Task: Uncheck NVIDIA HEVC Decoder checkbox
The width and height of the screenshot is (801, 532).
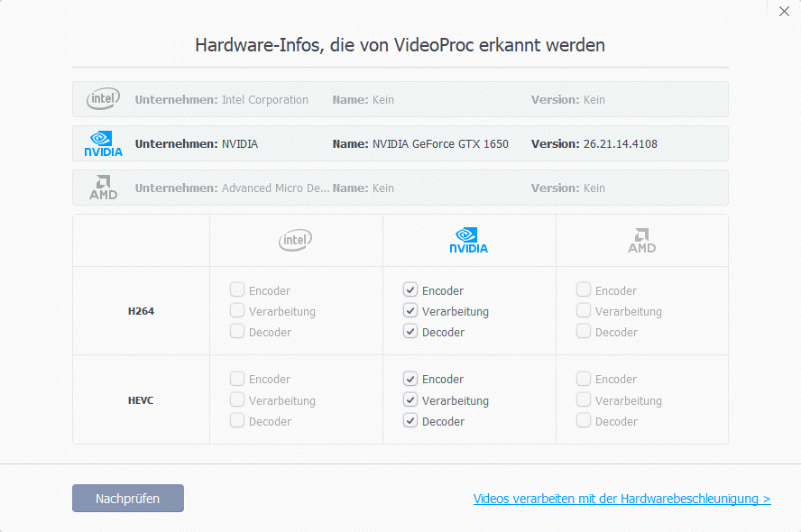Action: [x=410, y=421]
